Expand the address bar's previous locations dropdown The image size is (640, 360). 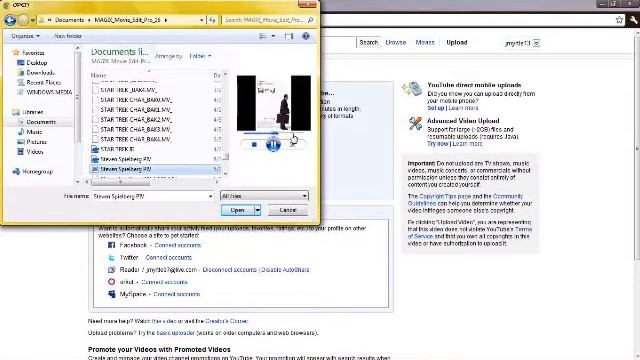(202, 20)
